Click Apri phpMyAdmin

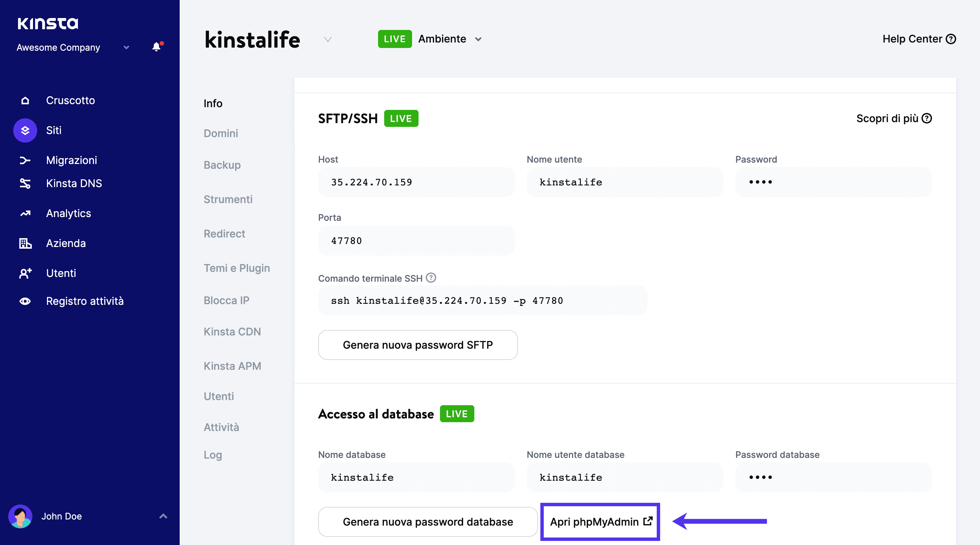(600, 522)
